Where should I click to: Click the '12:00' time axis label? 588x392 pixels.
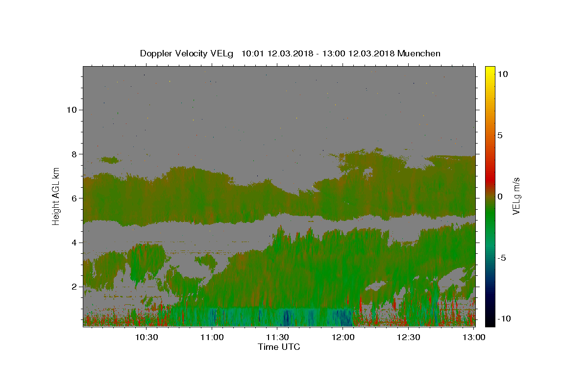point(343,337)
